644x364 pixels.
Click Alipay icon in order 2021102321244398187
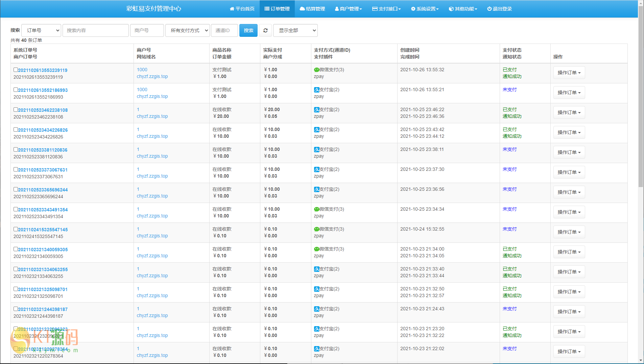point(316,309)
